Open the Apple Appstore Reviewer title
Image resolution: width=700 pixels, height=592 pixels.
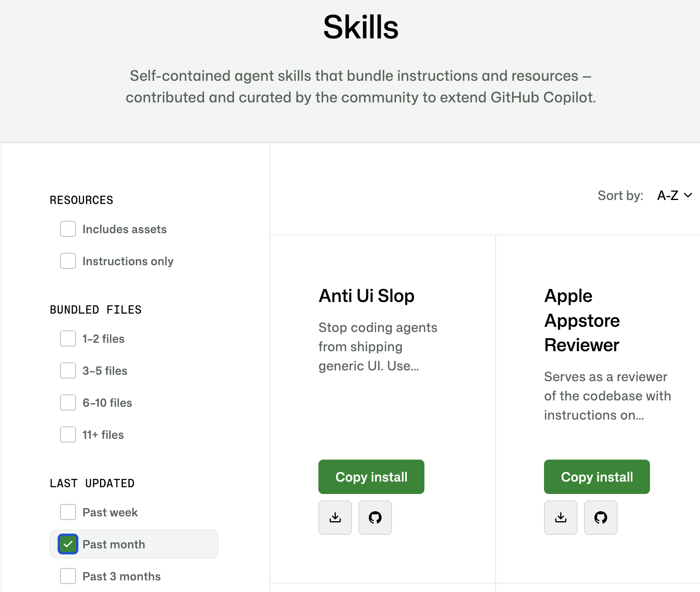click(582, 320)
